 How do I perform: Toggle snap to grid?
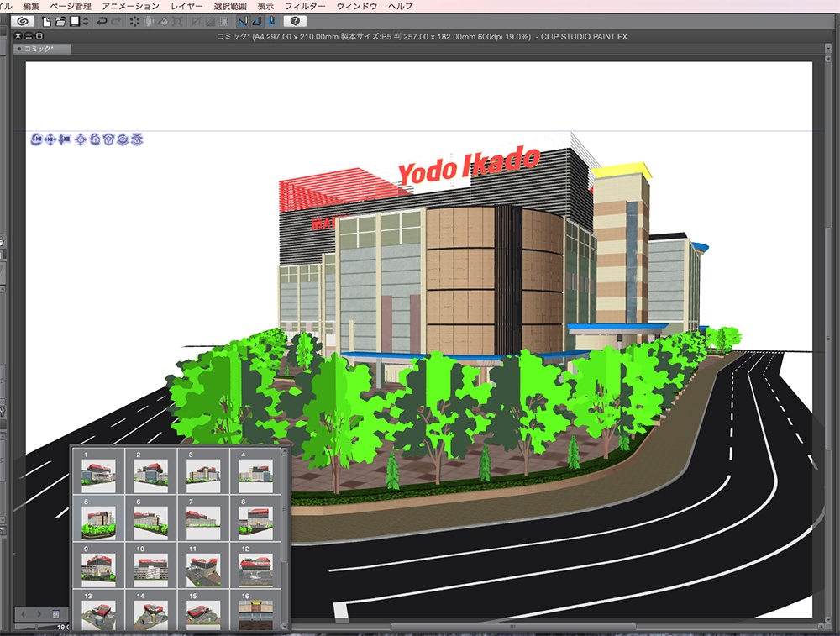pos(271,22)
